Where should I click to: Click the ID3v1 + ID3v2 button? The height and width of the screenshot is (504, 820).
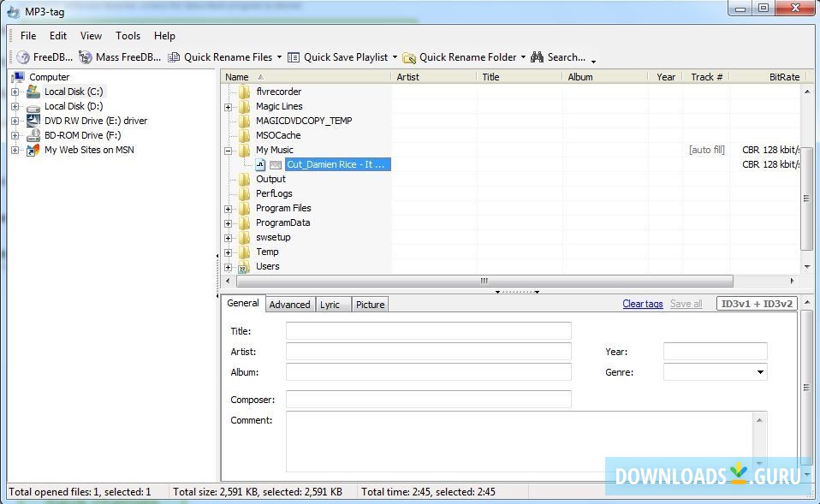(x=757, y=304)
